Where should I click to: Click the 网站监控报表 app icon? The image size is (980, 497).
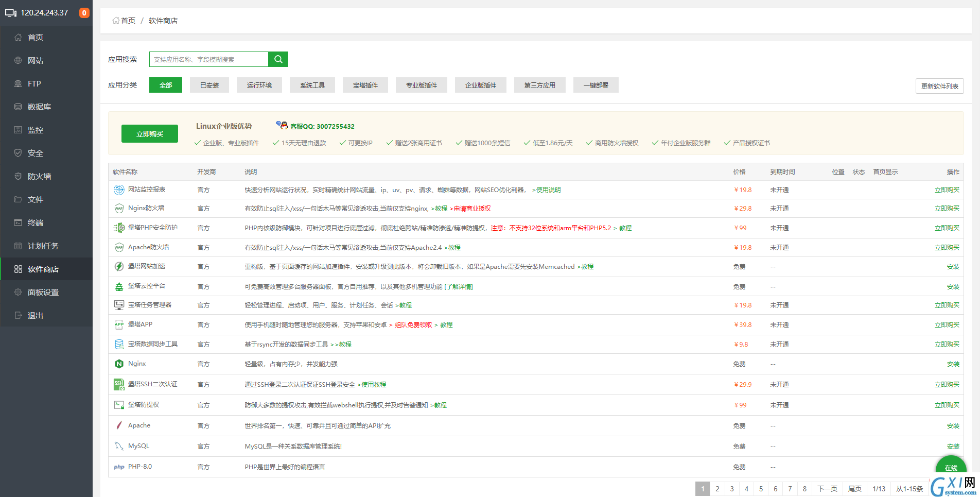pyautogui.click(x=119, y=190)
